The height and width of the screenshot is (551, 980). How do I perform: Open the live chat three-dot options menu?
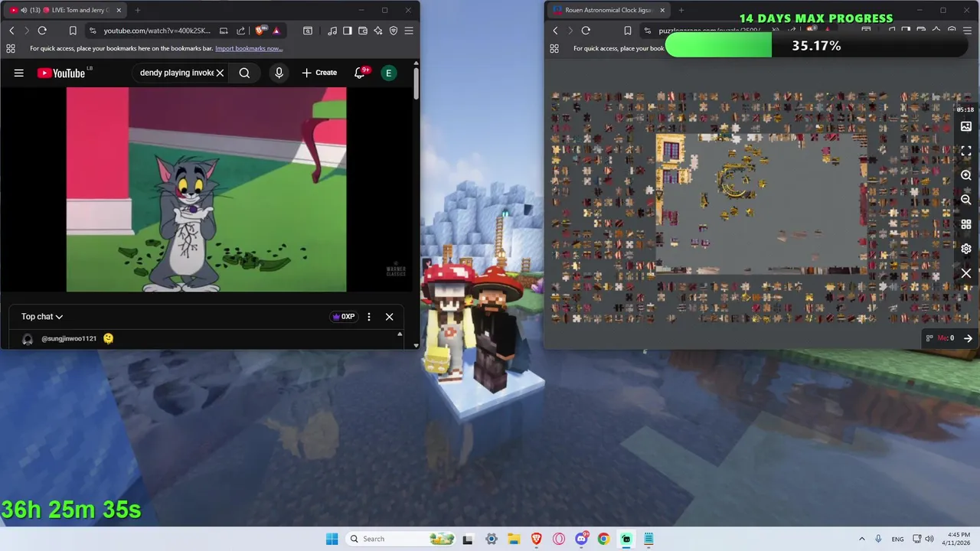click(369, 317)
